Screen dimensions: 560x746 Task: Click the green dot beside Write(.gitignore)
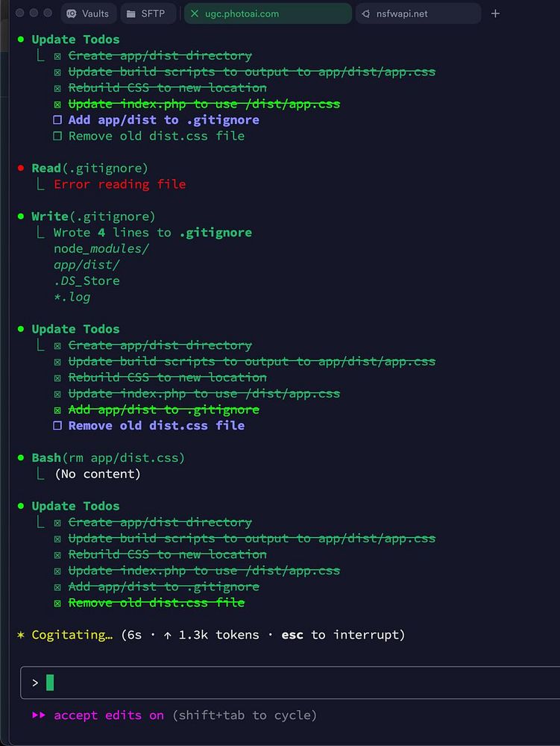tap(21, 216)
